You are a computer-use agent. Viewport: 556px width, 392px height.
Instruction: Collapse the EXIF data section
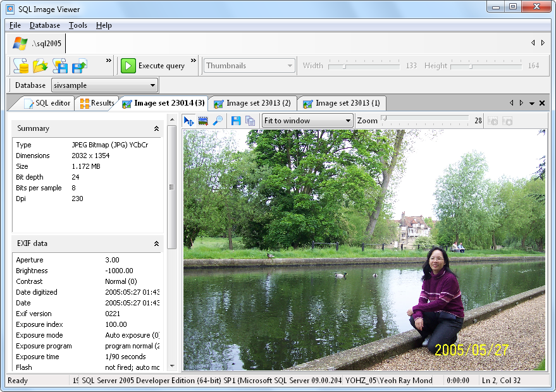[x=156, y=243]
